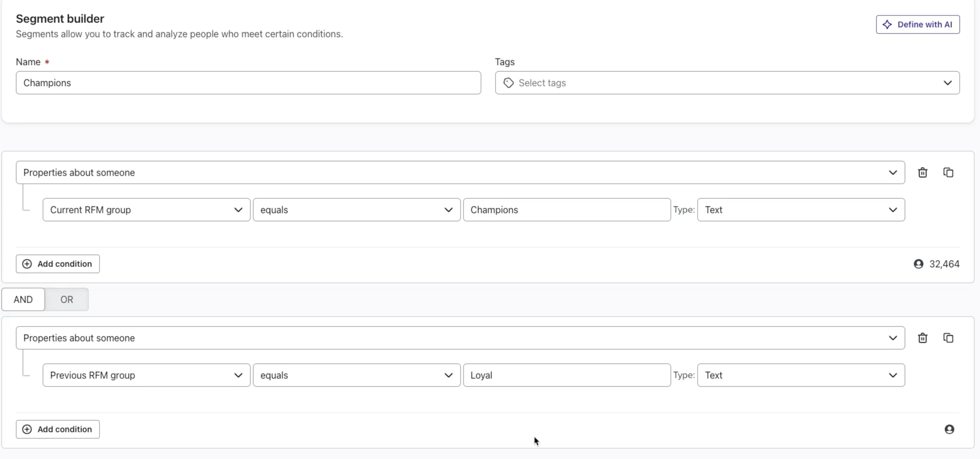The image size is (980, 459).
Task: Expand the first Properties about someone selector
Action: click(x=460, y=172)
